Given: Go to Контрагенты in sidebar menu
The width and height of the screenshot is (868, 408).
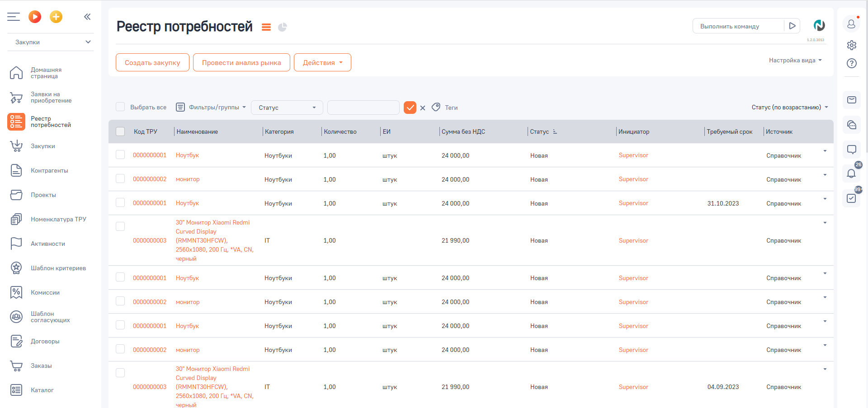Looking at the screenshot, I should click(49, 170).
